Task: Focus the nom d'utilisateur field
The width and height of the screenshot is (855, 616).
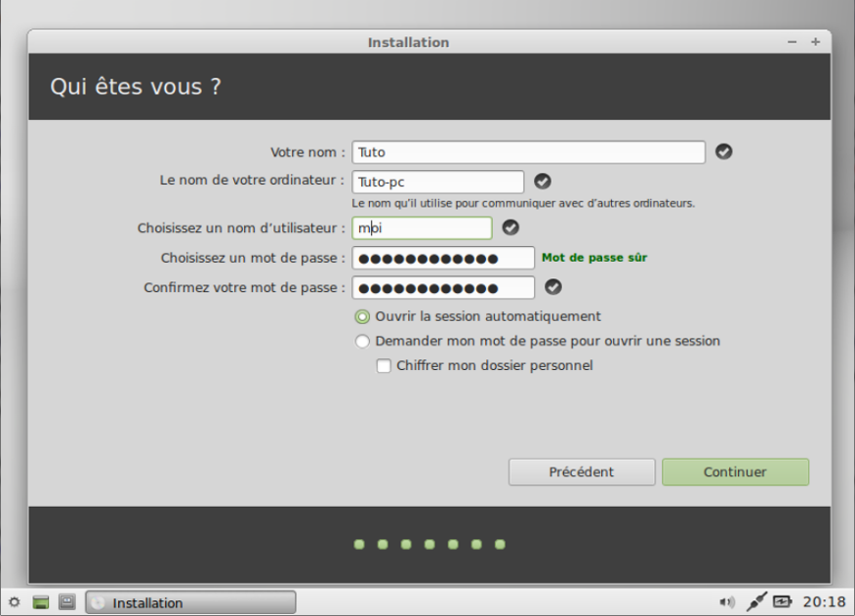Action: (x=422, y=228)
